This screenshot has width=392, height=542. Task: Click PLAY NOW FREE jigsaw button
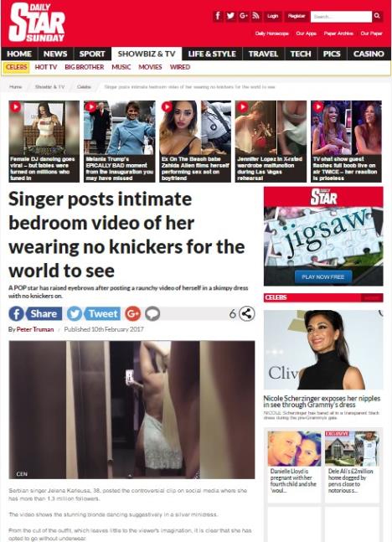(x=323, y=277)
